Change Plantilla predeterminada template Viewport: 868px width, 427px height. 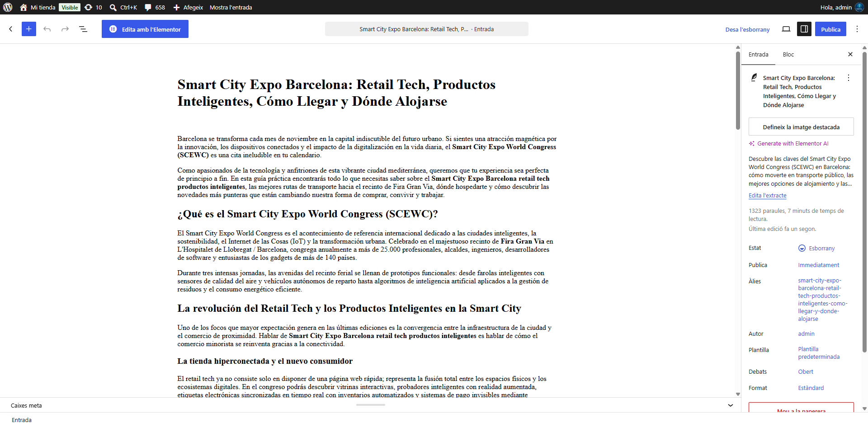point(819,353)
